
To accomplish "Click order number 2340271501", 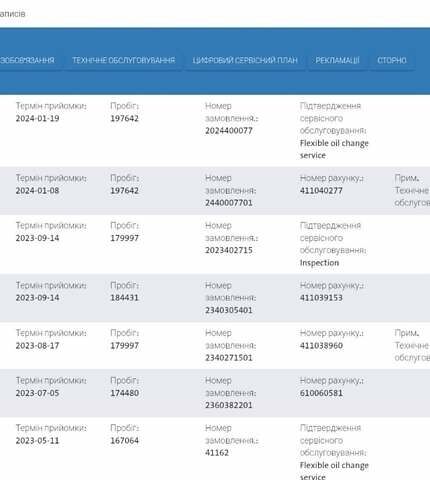I will pyautogui.click(x=229, y=358).
